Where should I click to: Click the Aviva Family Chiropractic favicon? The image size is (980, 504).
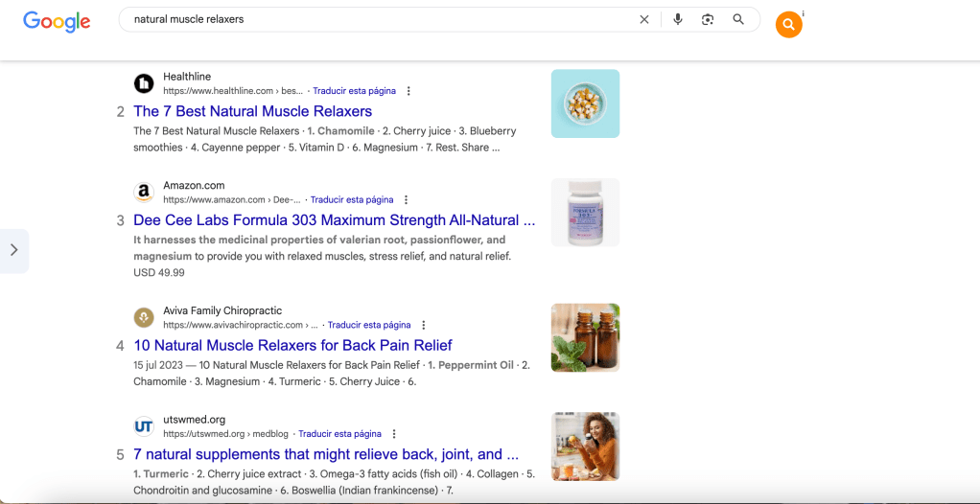[x=144, y=317]
